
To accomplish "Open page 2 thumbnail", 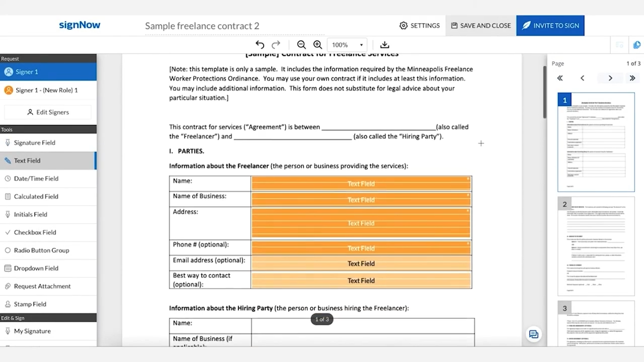I will (596, 246).
